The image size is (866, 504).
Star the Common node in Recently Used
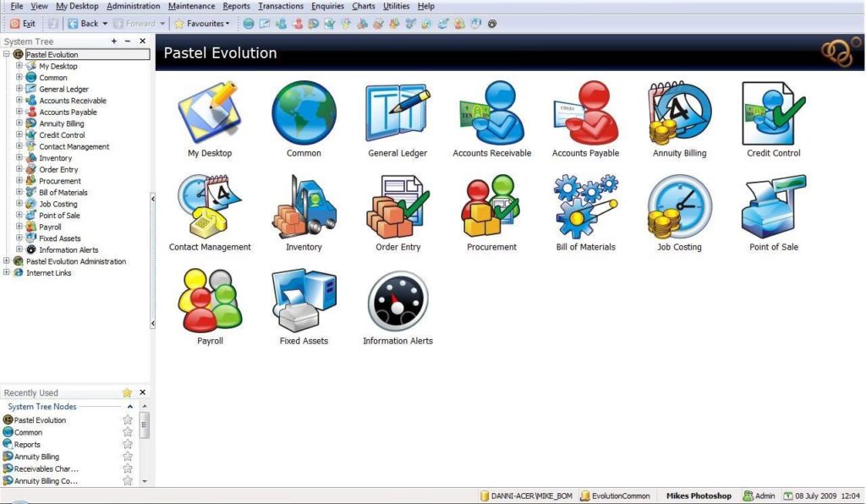(128, 432)
